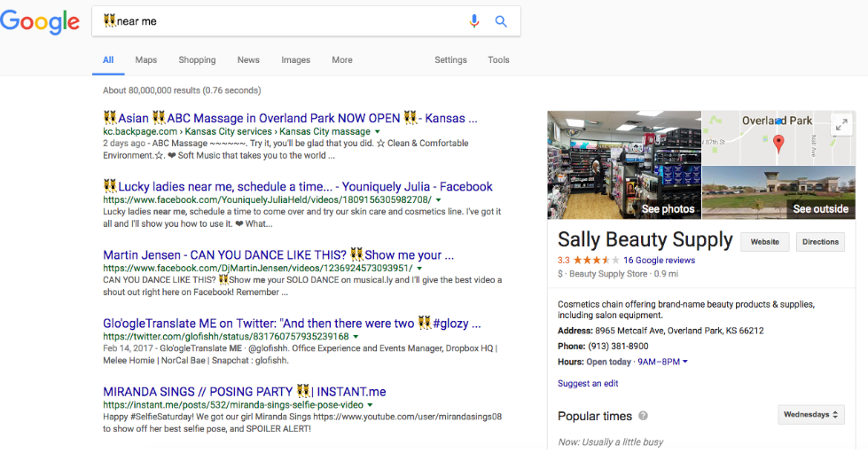This screenshot has width=868, height=453.
Task: Open Martin Jensen CAN YOU DANCE result
Action: (x=278, y=254)
